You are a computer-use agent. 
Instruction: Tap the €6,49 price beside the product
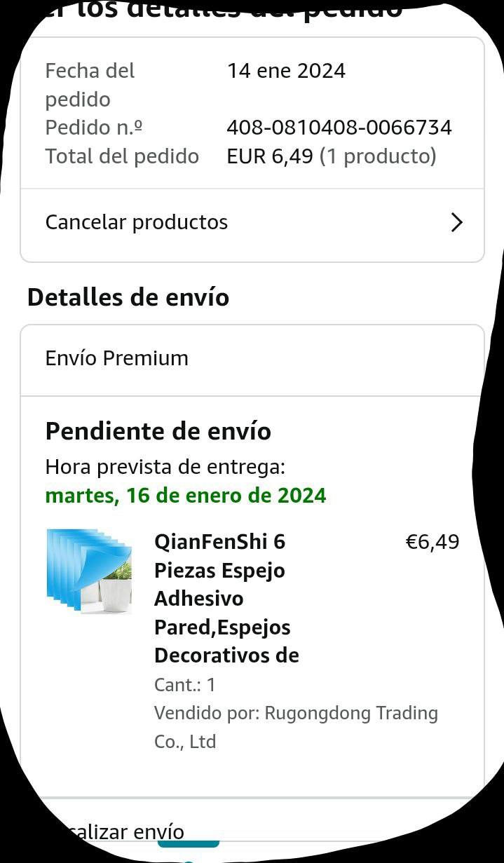click(433, 542)
